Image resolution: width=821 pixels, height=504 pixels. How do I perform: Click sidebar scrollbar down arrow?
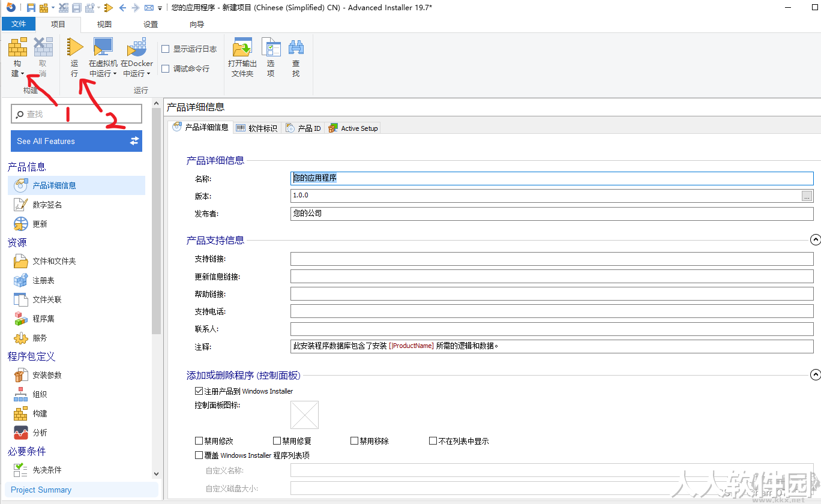click(156, 474)
